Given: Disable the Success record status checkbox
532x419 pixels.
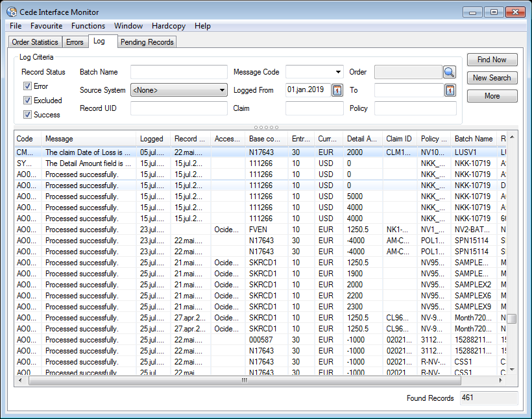Looking at the screenshot, I should pyautogui.click(x=27, y=115).
